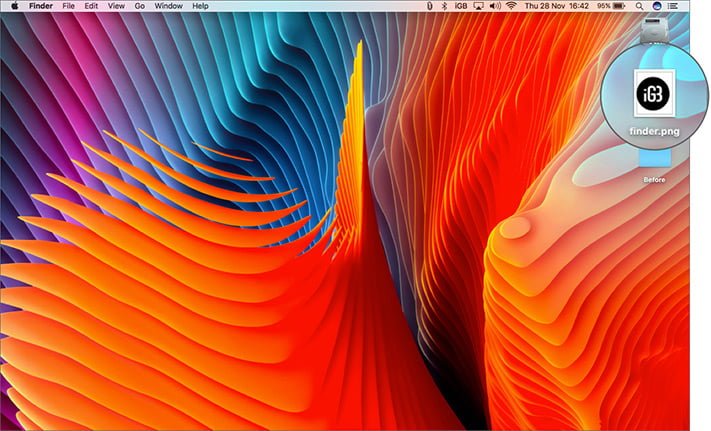Click the Bluetooth status icon
The width and height of the screenshot is (711, 431).
tap(444, 6)
